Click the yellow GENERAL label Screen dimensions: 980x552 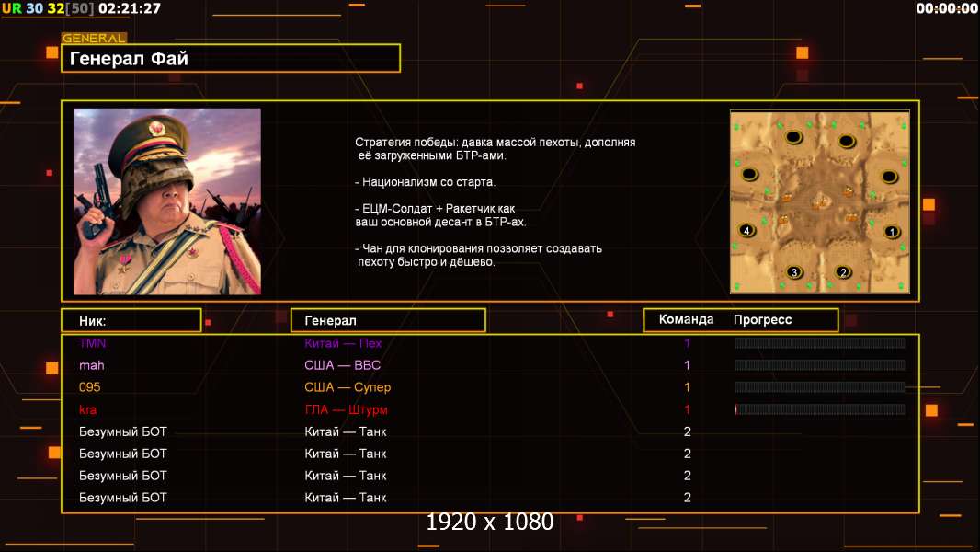[94, 38]
